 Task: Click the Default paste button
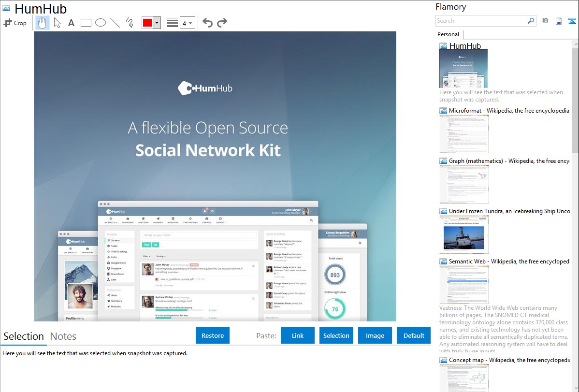coord(414,335)
